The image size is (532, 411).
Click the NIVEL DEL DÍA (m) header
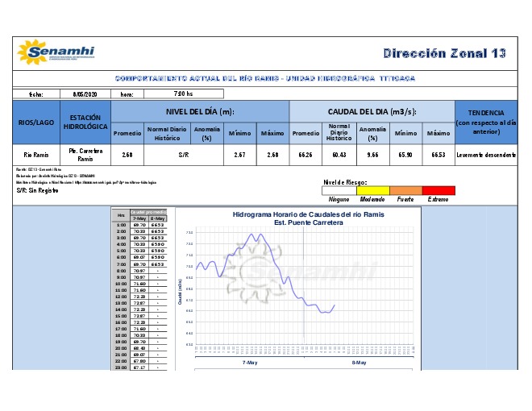[x=200, y=111]
